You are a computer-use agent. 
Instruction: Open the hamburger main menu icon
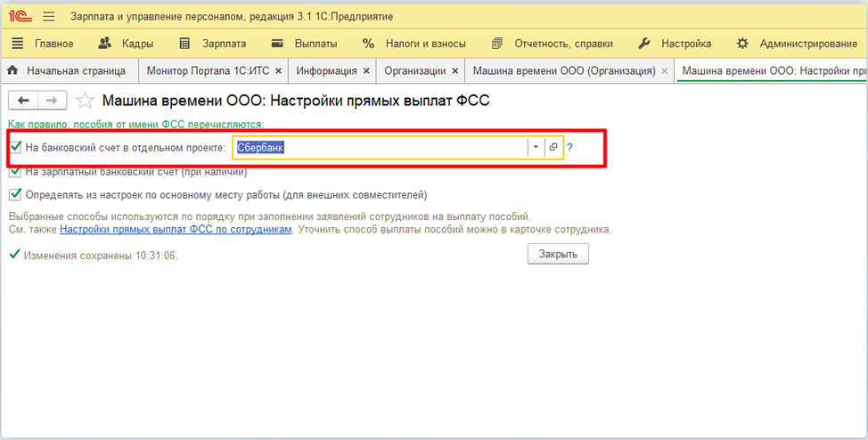pyautogui.click(x=49, y=17)
